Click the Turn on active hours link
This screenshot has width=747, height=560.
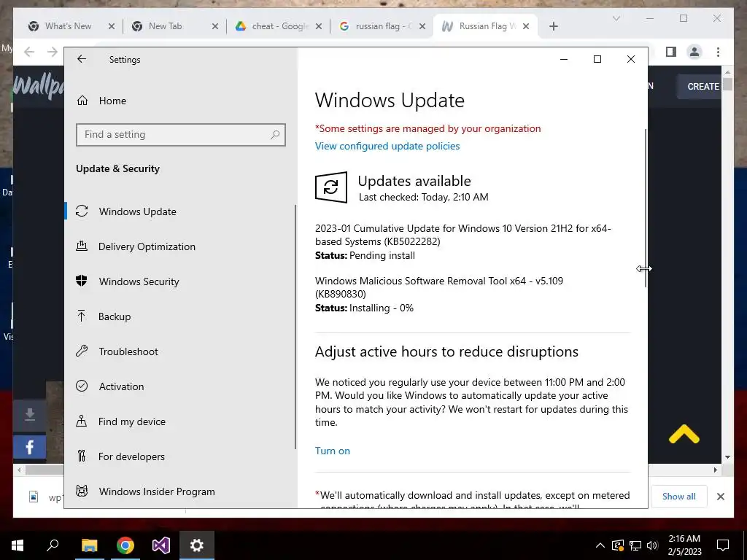coord(333,451)
